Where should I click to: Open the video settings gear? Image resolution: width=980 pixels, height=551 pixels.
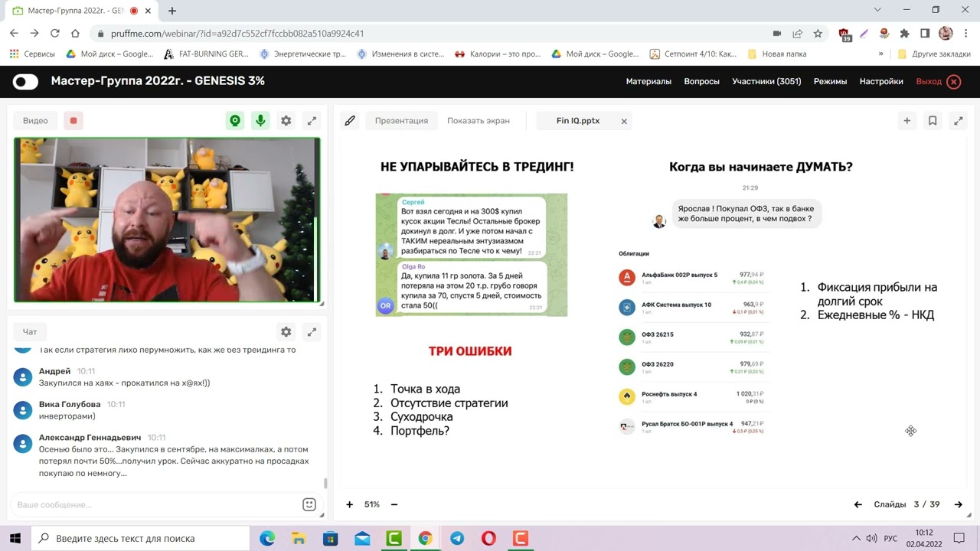(286, 120)
